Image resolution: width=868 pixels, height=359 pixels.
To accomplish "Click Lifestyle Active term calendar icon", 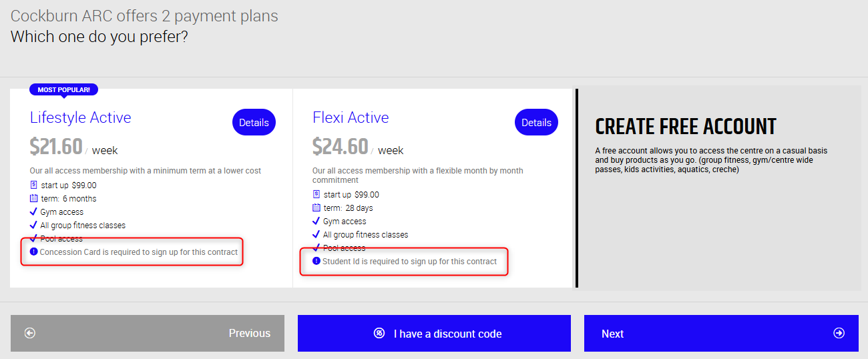I will click(x=34, y=198).
